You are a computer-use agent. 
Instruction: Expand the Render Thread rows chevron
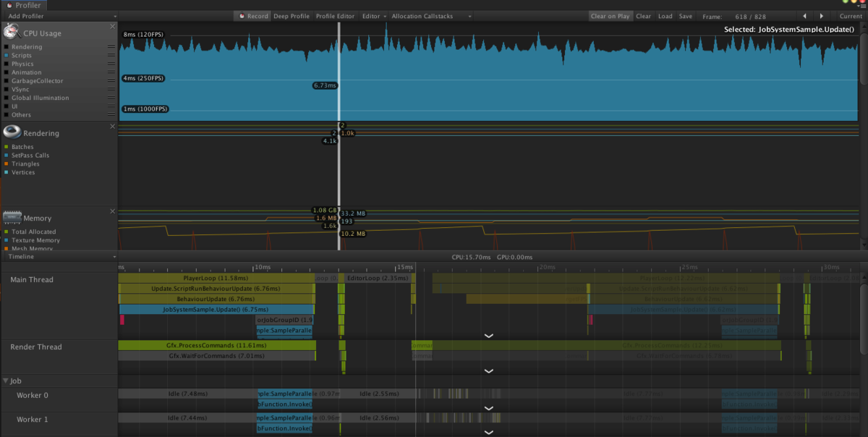pyautogui.click(x=489, y=370)
